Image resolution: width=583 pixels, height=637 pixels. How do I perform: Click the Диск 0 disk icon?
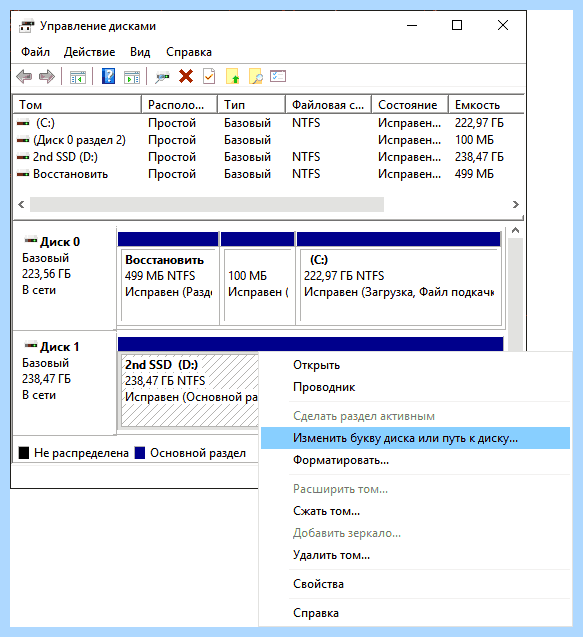point(31,240)
